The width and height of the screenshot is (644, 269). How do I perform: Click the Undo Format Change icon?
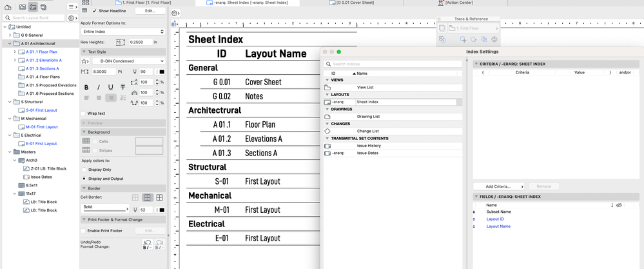pyautogui.click(x=148, y=244)
